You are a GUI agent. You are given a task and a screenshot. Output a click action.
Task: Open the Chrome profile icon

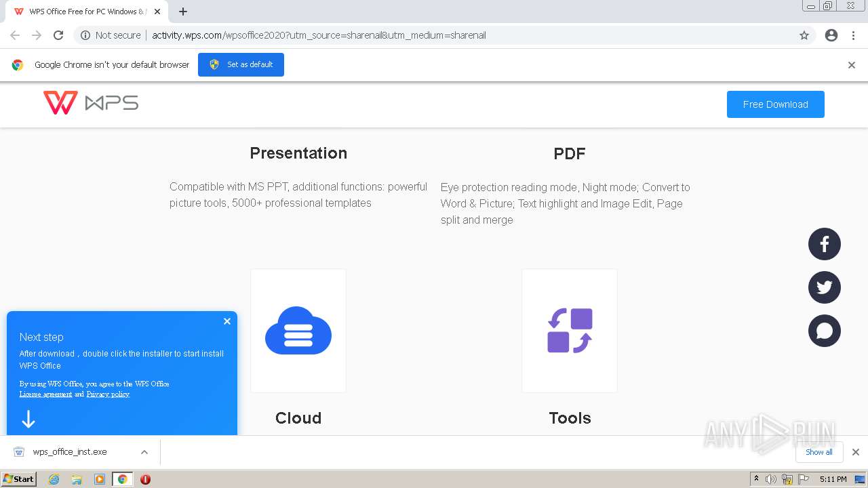click(831, 35)
